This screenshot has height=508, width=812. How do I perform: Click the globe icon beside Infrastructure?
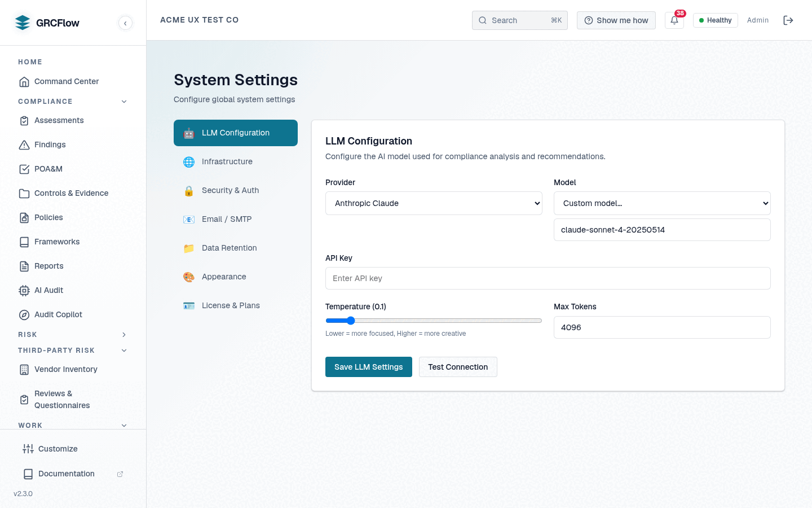pyautogui.click(x=189, y=162)
